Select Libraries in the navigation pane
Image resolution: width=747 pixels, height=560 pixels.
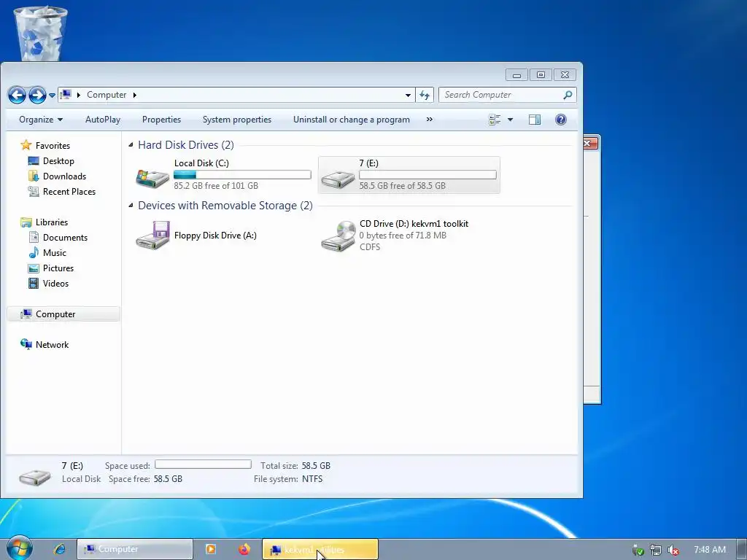pyautogui.click(x=44, y=222)
